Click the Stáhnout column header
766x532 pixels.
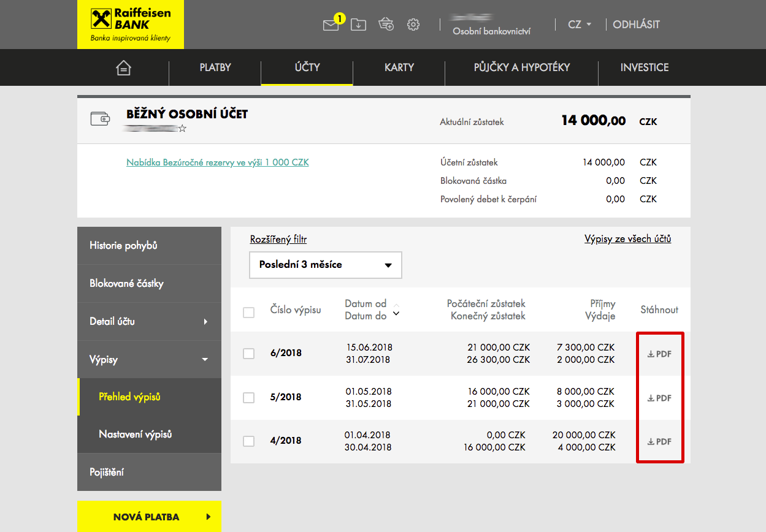pos(659,310)
